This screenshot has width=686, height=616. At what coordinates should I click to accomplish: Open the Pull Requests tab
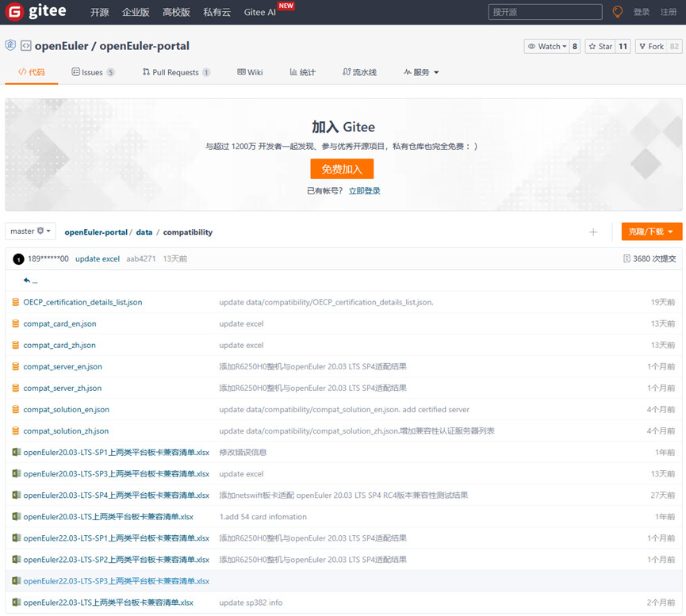pyautogui.click(x=176, y=72)
